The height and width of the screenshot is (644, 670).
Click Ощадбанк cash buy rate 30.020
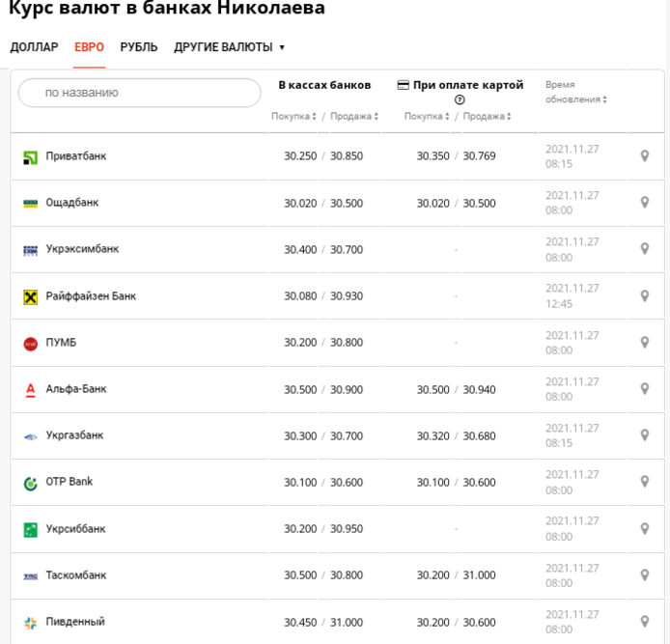300,204
